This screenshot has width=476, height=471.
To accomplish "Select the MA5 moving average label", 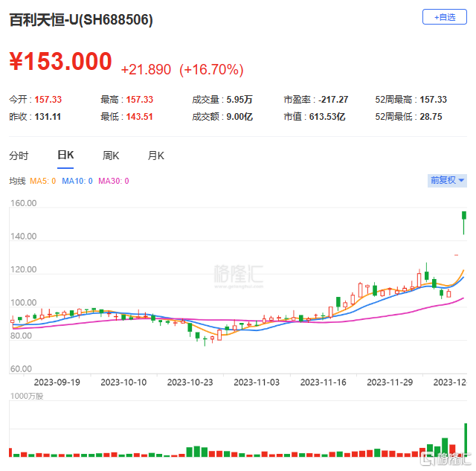I will [x=43, y=182].
